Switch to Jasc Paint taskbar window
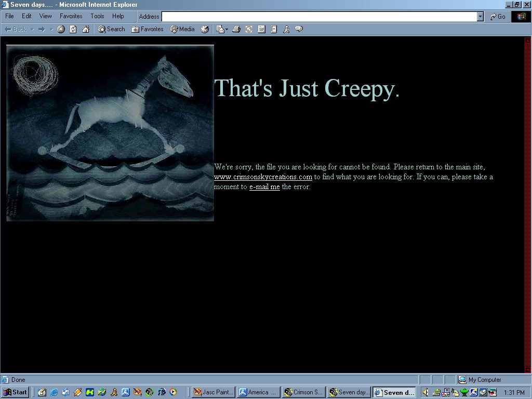This screenshot has height=399, width=532. click(x=213, y=392)
